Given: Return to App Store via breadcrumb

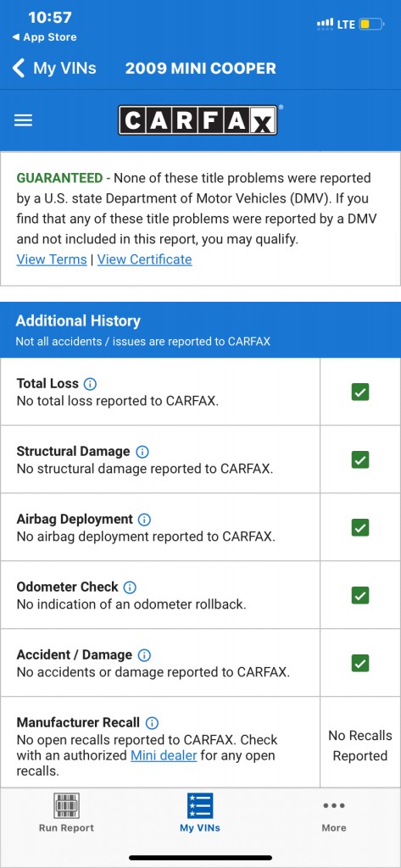Looking at the screenshot, I should (x=44, y=37).
